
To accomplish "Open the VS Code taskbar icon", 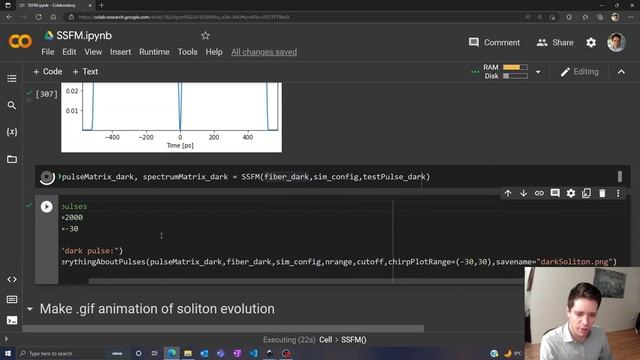I will (253, 353).
